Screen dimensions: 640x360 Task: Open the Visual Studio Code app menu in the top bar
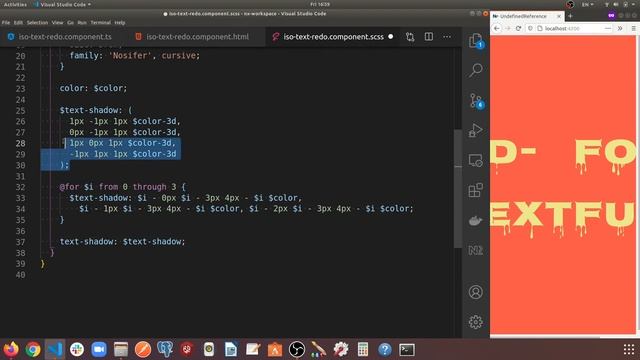62,4
